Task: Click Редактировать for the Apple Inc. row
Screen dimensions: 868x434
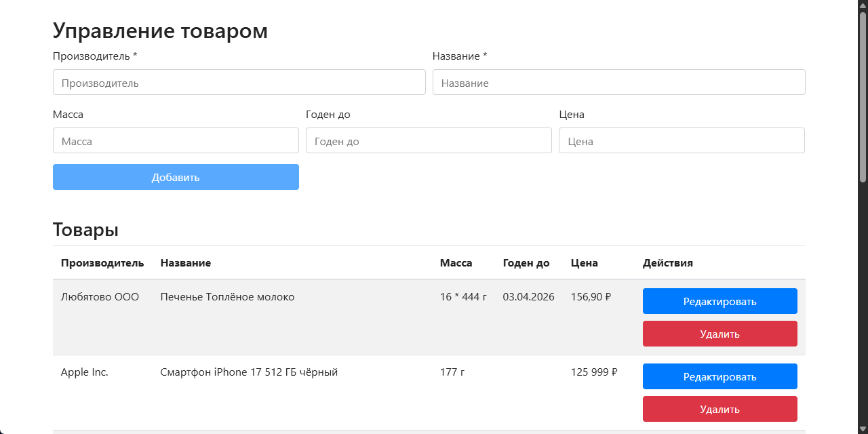Action: (x=719, y=376)
